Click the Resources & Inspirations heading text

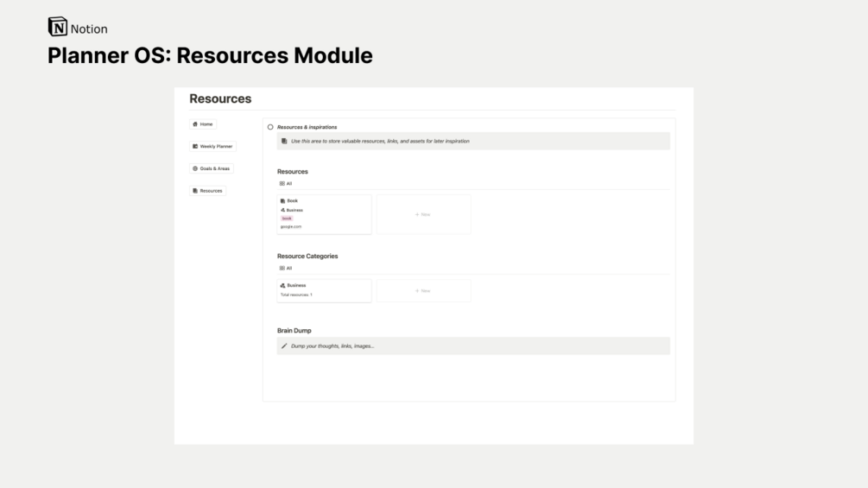point(307,127)
